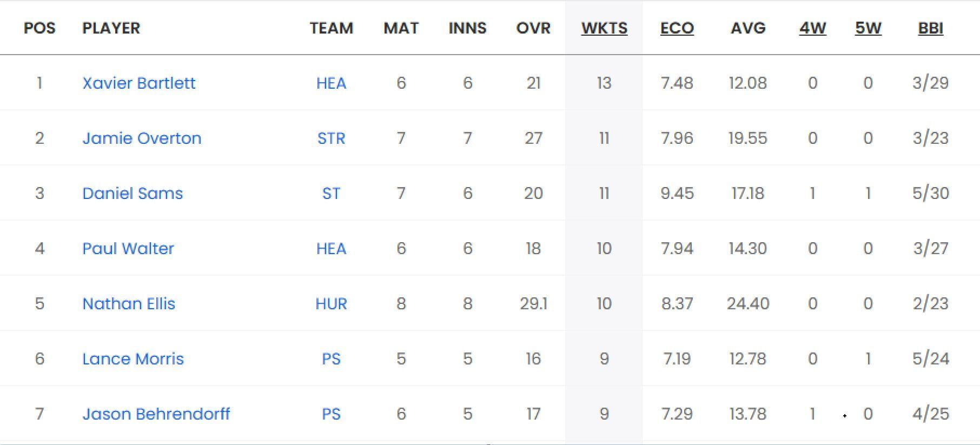Select Lance Morris player name

click(x=133, y=358)
